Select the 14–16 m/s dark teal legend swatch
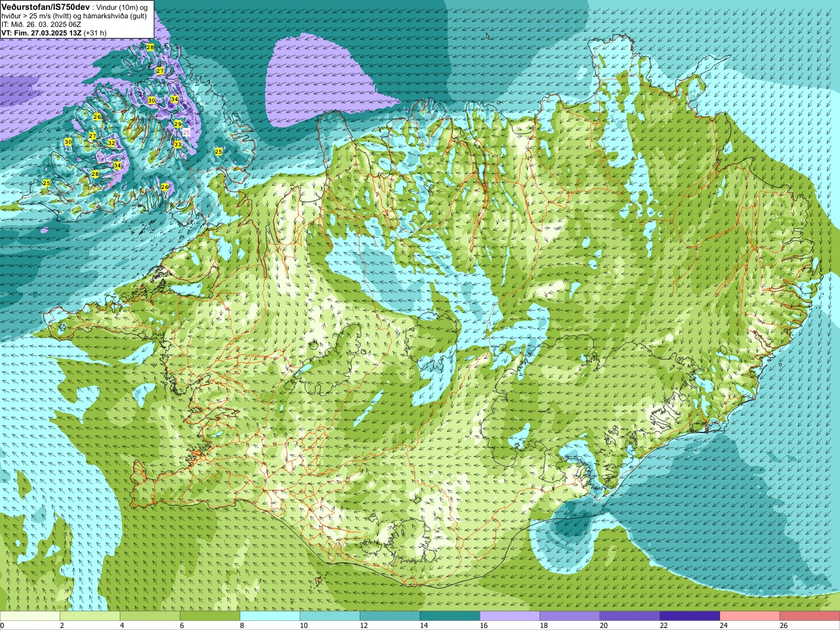This screenshot has height=630, width=840. (450, 616)
